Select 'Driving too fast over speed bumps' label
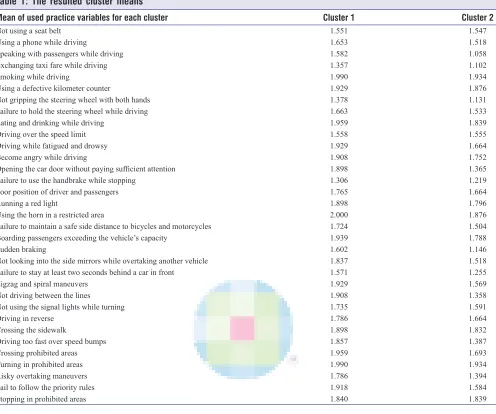 click(53, 342)
